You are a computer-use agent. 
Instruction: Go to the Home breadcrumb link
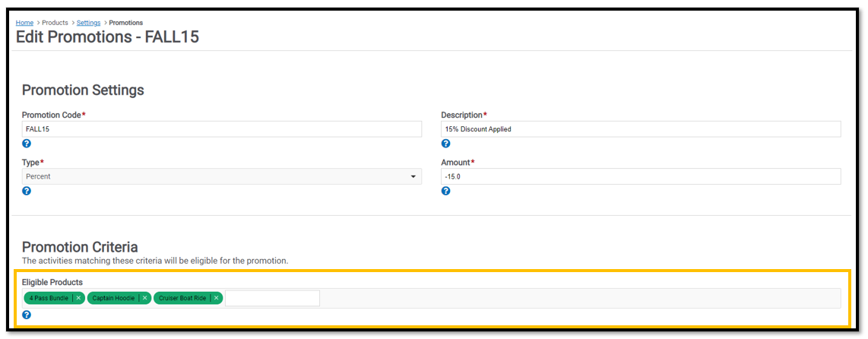point(24,23)
